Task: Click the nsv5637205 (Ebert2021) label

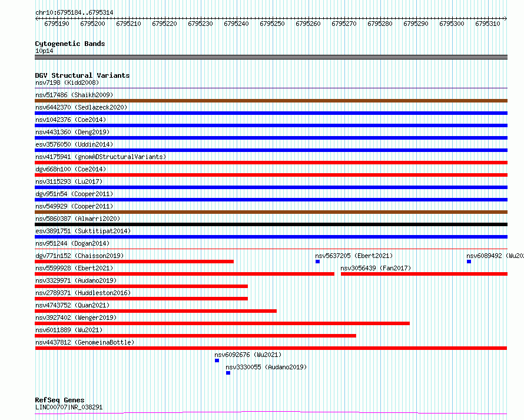Action: [354, 256]
